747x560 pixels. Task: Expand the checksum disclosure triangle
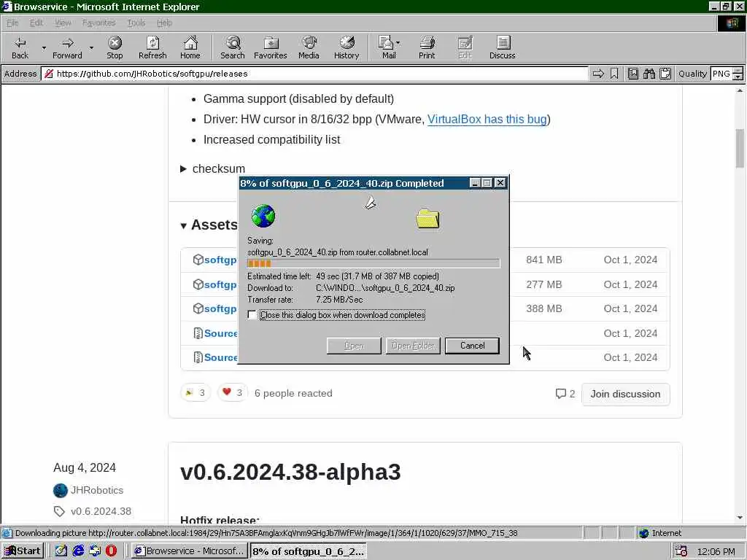point(183,169)
